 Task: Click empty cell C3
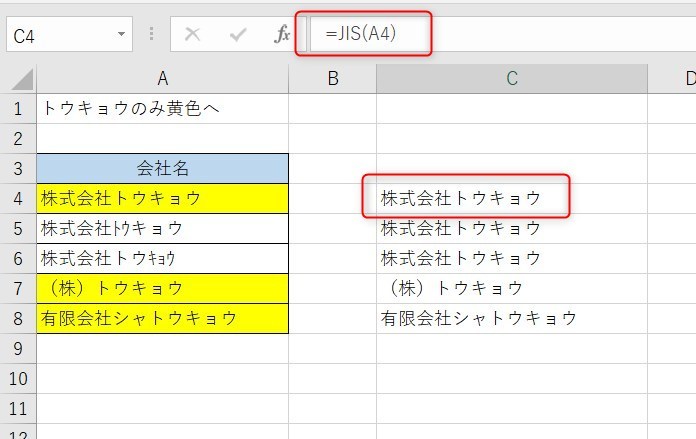[512, 169]
